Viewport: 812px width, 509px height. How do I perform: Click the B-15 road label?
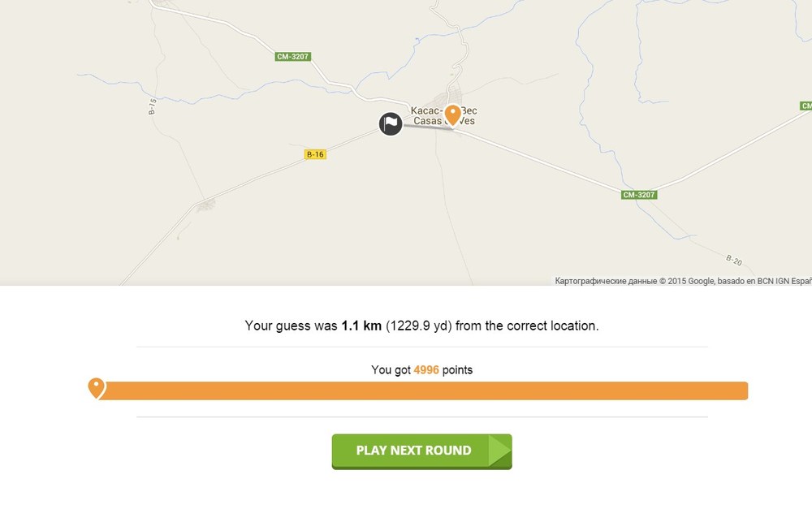pos(152,107)
